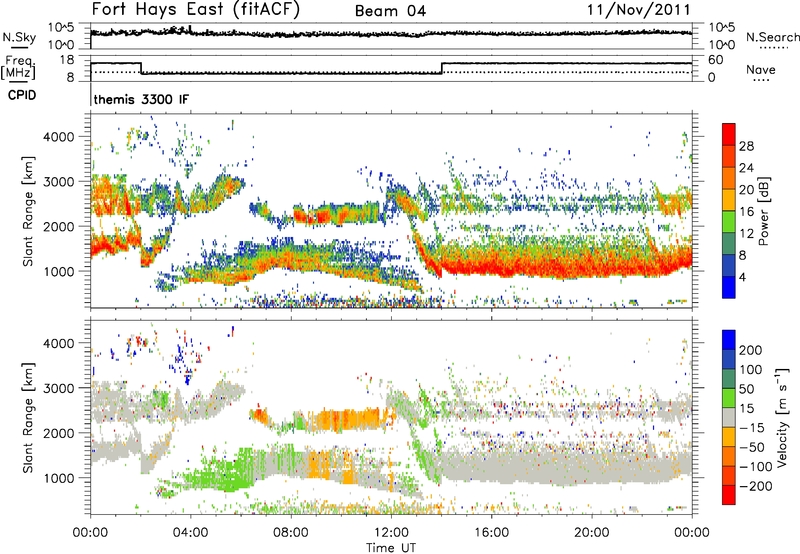
Task: Click the "4000" tick on the power panel
Action: click(58, 137)
